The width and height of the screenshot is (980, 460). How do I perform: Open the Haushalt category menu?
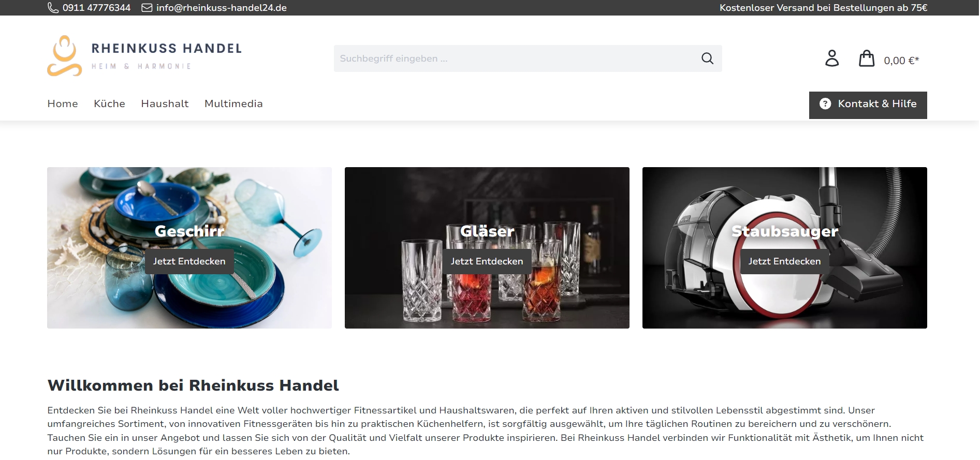pos(165,103)
